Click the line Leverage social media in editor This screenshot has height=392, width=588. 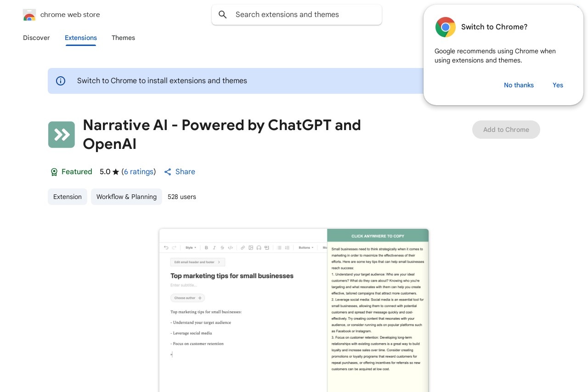point(191,333)
